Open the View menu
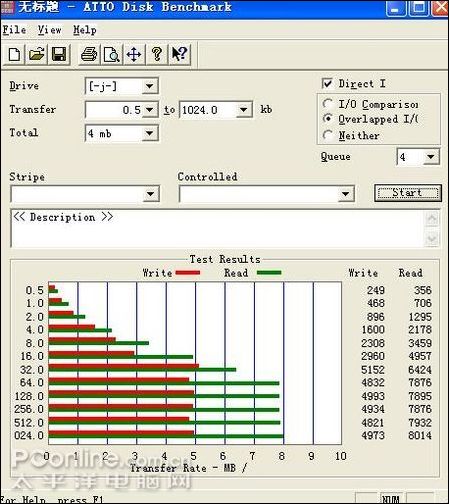This screenshot has width=449, height=504. coord(49,30)
